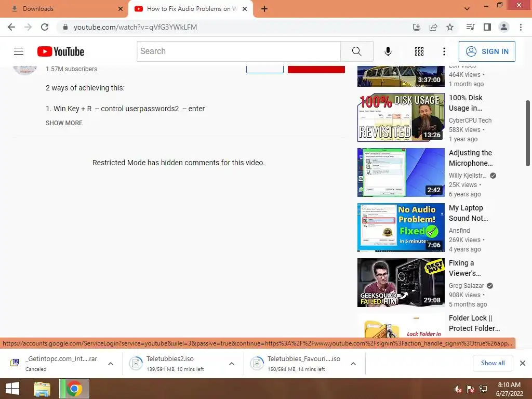Click the red subscribe button
This screenshot has height=399, width=532.
point(316,69)
